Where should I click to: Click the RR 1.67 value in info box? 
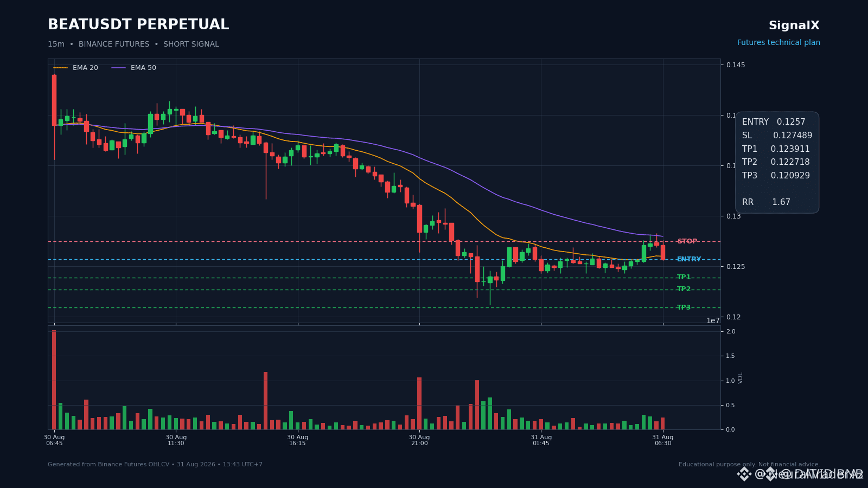tap(781, 202)
